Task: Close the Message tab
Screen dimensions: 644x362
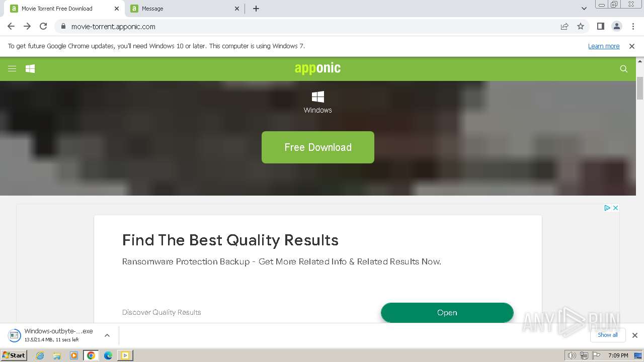Action: tap(237, 9)
